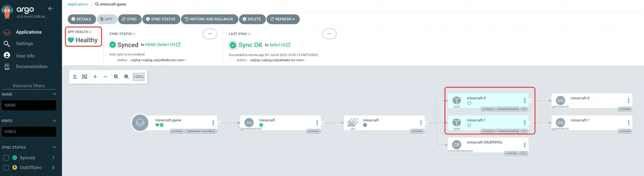Open the 5e5e110 commit link under Last Sync
This screenshot has height=176, width=644.
[280, 45]
